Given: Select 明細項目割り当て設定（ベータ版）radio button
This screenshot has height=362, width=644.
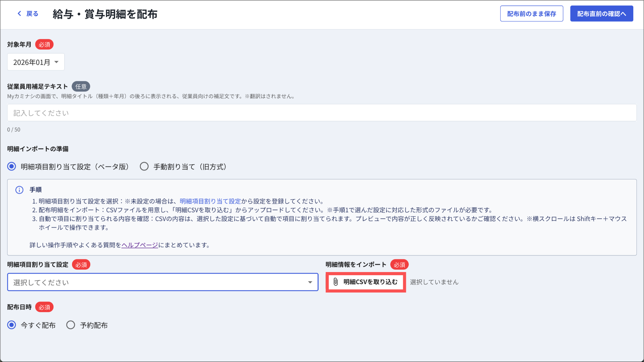Looking at the screenshot, I should [x=12, y=166].
